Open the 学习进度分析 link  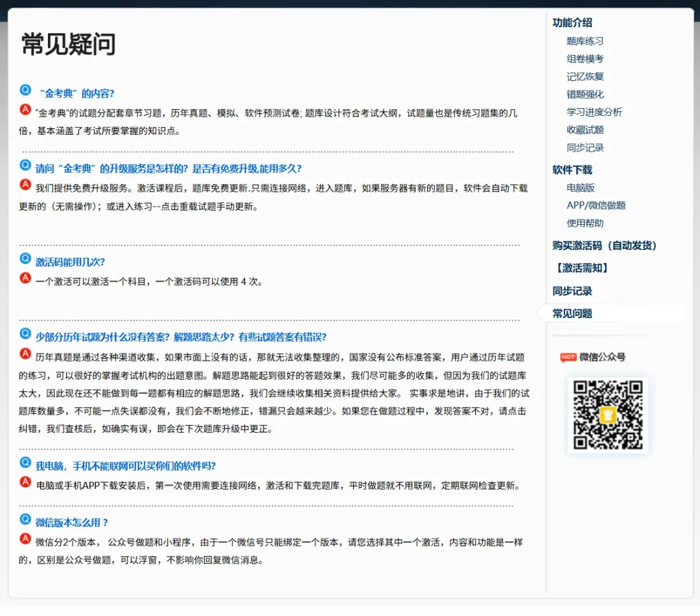pyautogui.click(x=594, y=112)
